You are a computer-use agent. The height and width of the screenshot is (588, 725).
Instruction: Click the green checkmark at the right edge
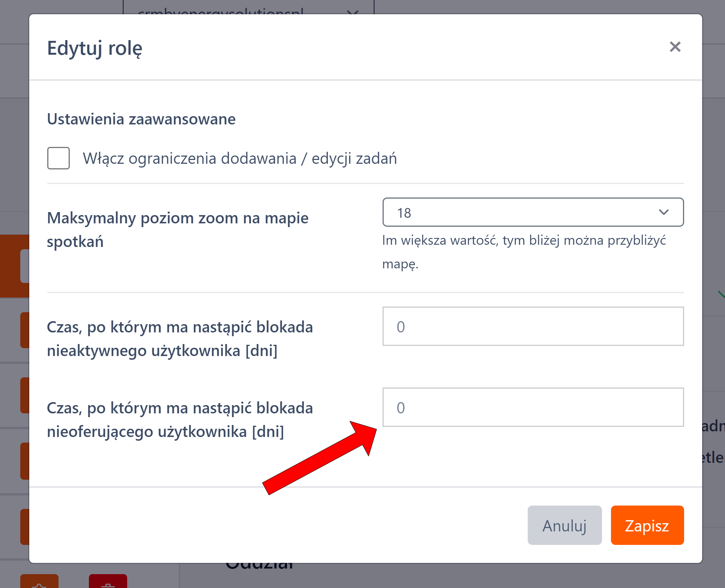(721, 294)
